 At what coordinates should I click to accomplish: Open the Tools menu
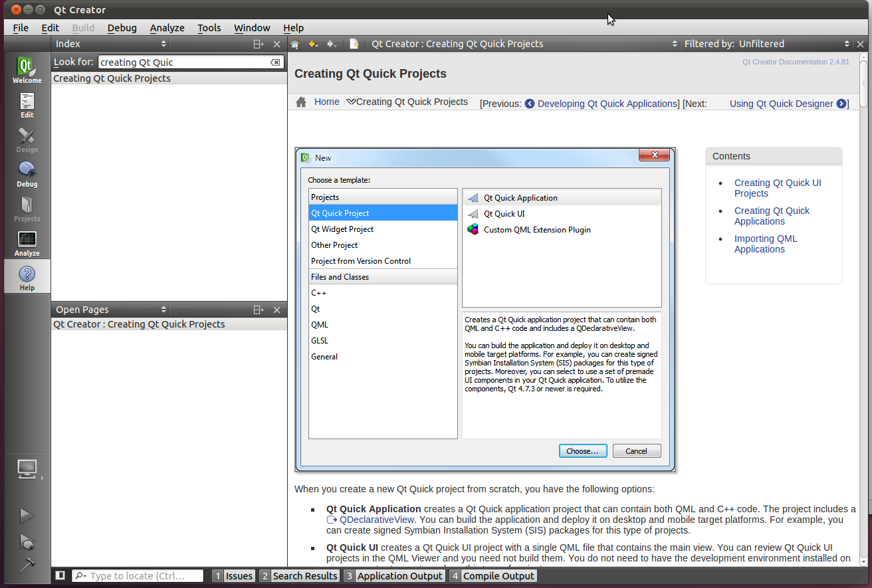point(209,27)
